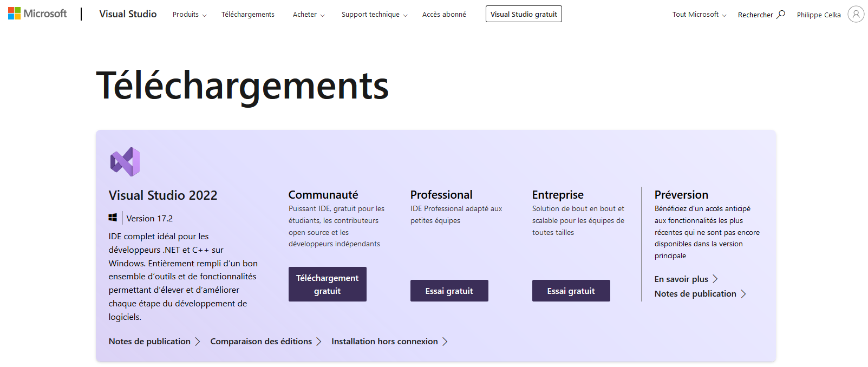868x367 pixels.
Task: Click the Rechercher magnifier icon
Action: coord(781,14)
